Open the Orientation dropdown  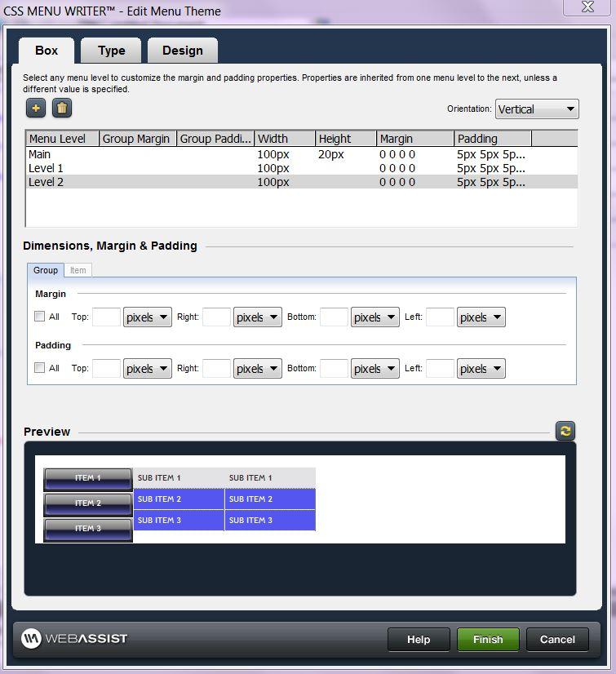pos(537,109)
